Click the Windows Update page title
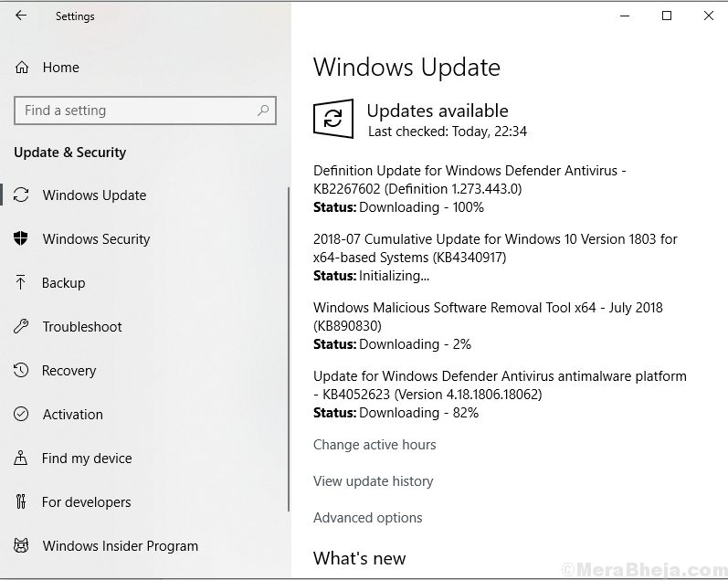 click(406, 68)
